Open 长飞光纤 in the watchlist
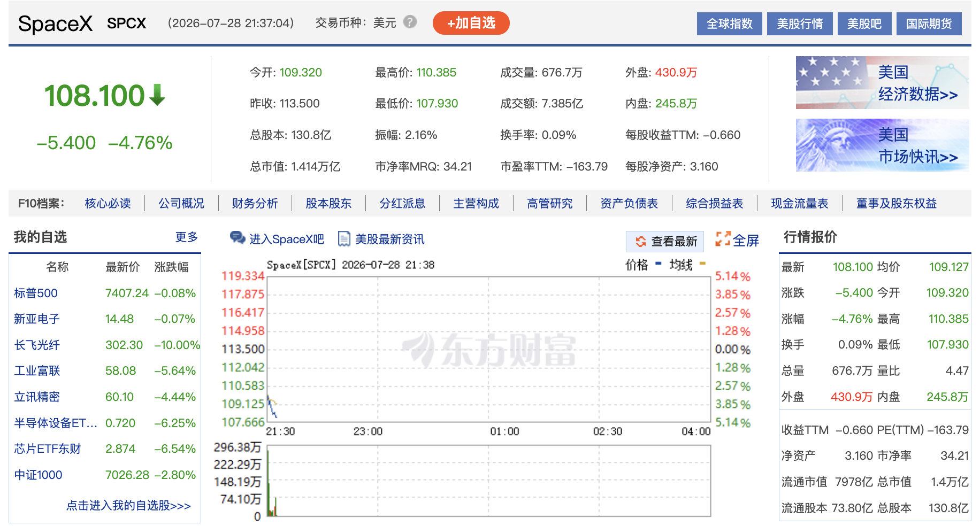The height and width of the screenshot is (526, 980). click(37, 345)
